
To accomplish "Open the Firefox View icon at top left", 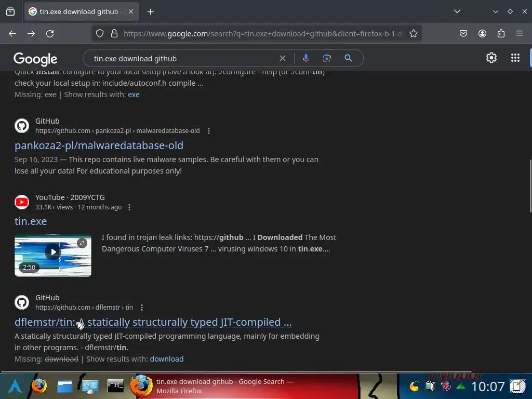I will [10, 11].
